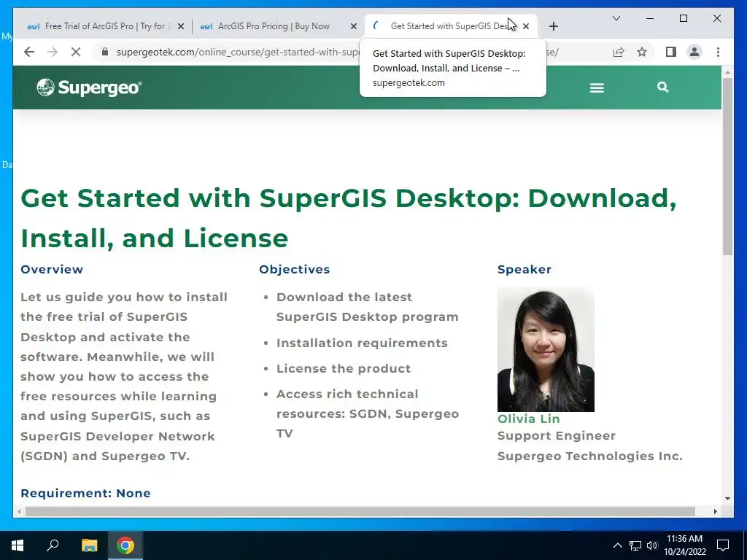Stop loading the page
This screenshot has height=560, width=747.
coord(76,52)
